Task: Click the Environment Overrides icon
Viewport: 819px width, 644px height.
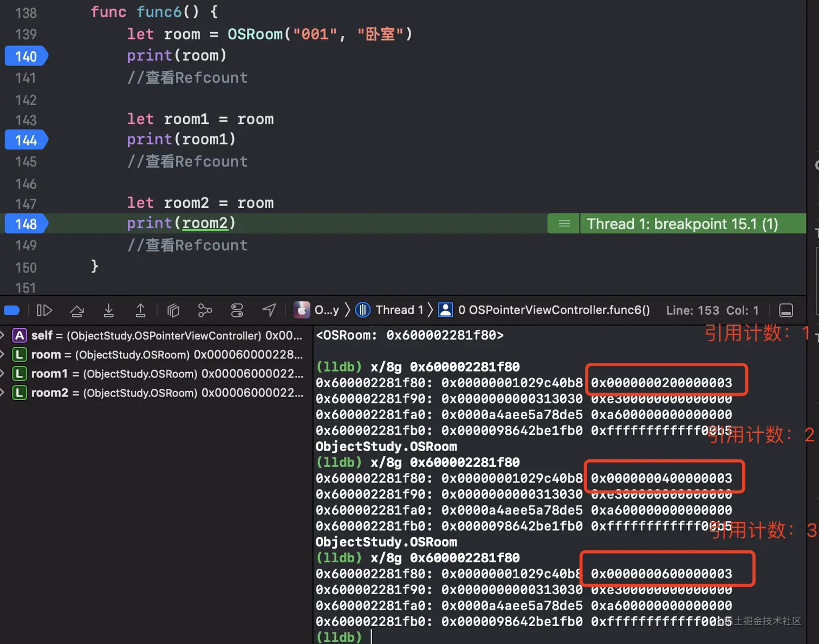Action: pyautogui.click(x=237, y=310)
